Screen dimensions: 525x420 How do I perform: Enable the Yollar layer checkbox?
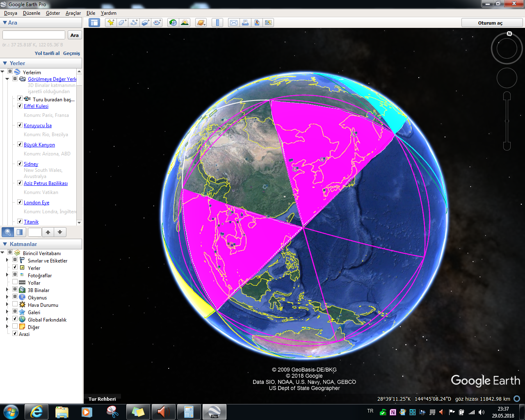[x=15, y=282]
